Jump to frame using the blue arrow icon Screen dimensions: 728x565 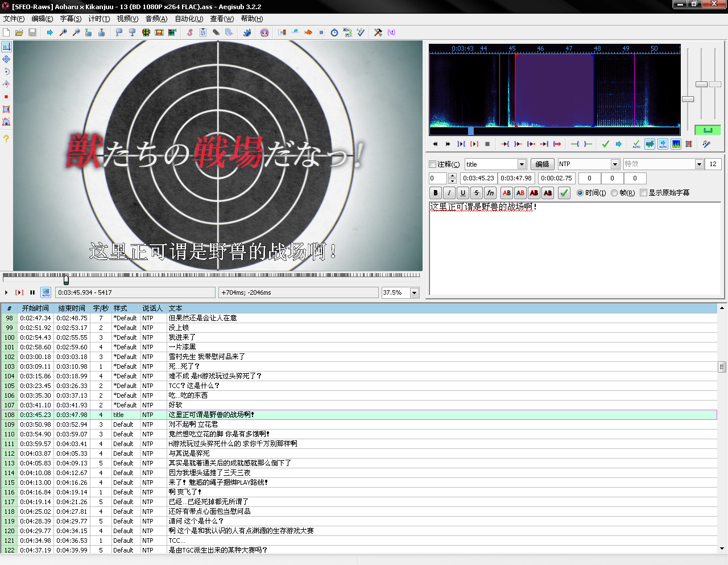tap(50, 32)
